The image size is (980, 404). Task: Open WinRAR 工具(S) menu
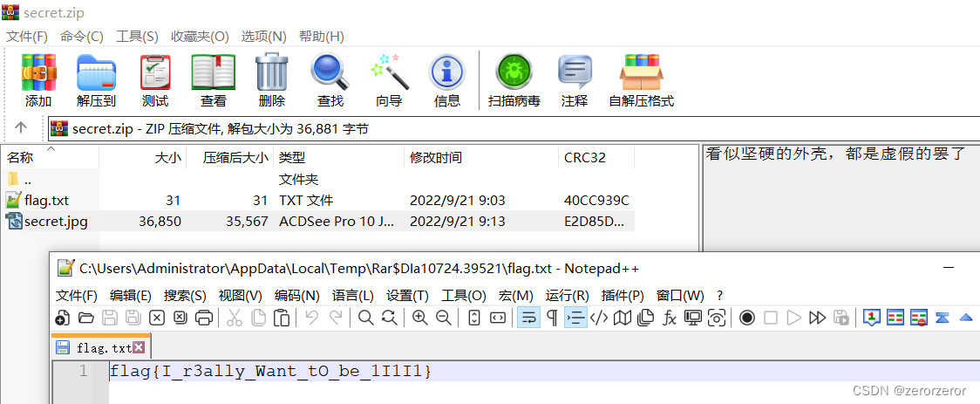138,37
